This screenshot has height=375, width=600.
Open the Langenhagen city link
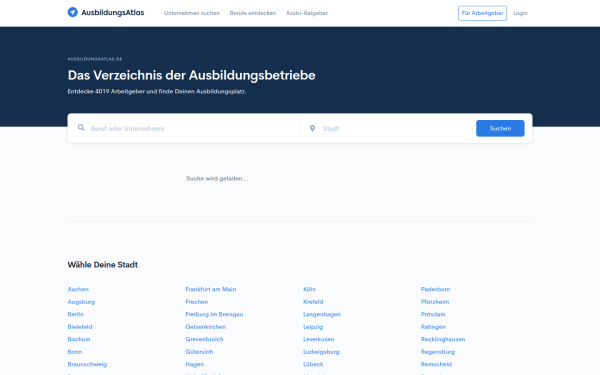tap(322, 314)
